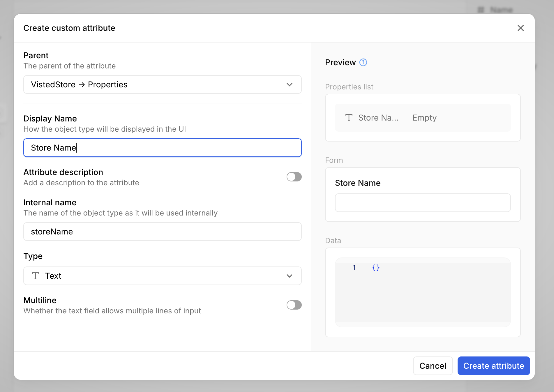Click the Create attribute button
The height and width of the screenshot is (392, 554).
[493, 366]
